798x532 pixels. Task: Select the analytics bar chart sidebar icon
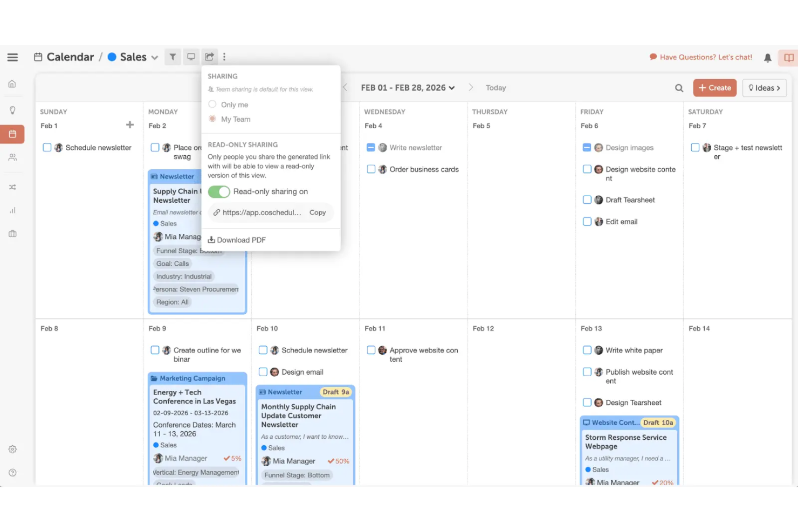12,210
